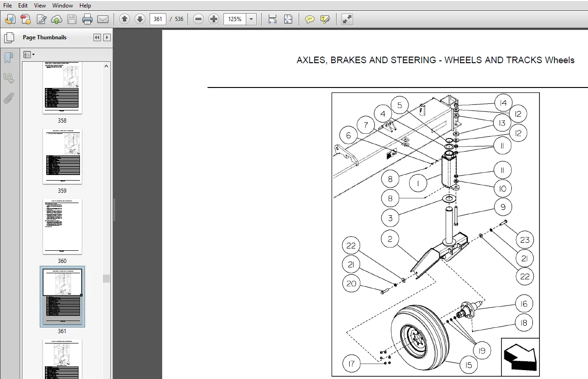Open the View menu
This screenshot has height=379, width=588.
[x=40, y=6]
